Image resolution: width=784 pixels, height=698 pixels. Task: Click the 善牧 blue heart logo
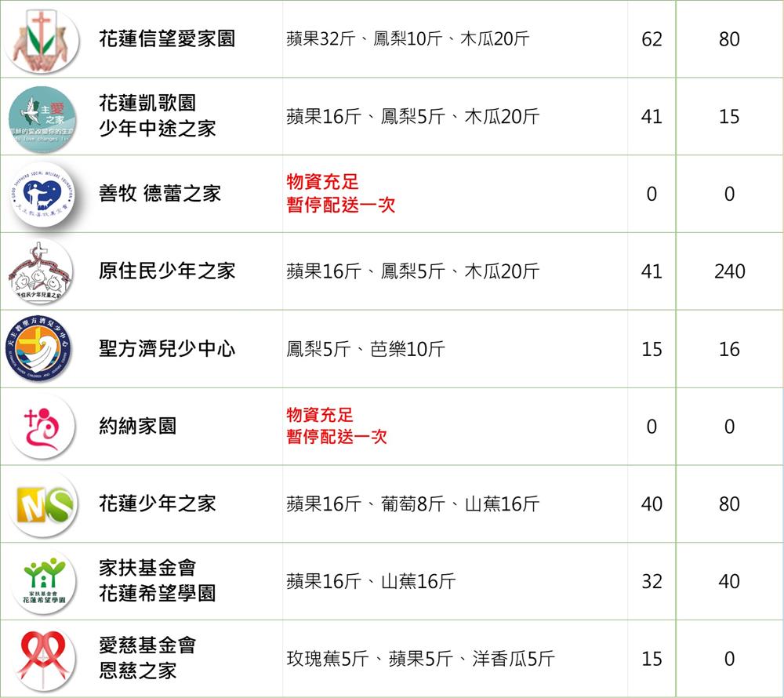click(42, 195)
